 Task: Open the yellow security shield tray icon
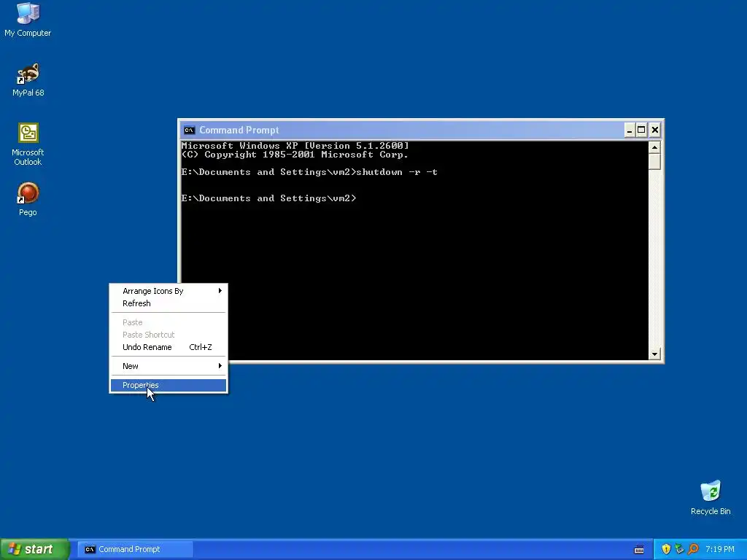[x=666, y=549]
